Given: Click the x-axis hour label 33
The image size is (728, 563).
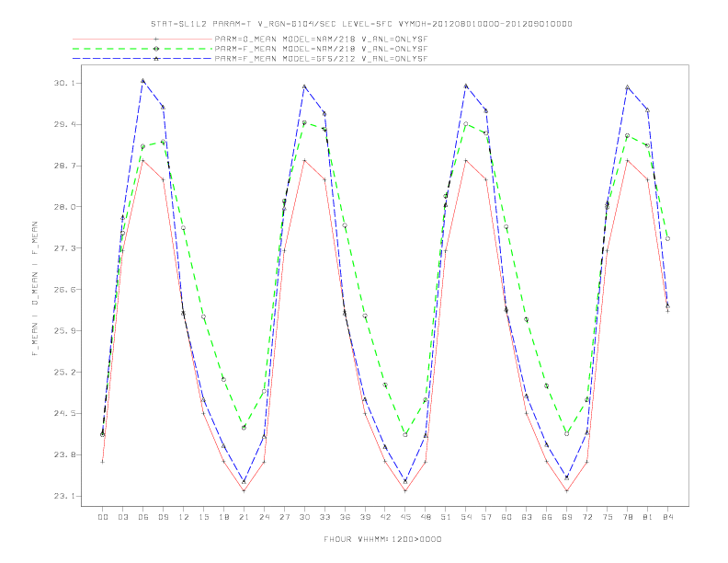Looking at the screenshot, I should pos(324,517).
